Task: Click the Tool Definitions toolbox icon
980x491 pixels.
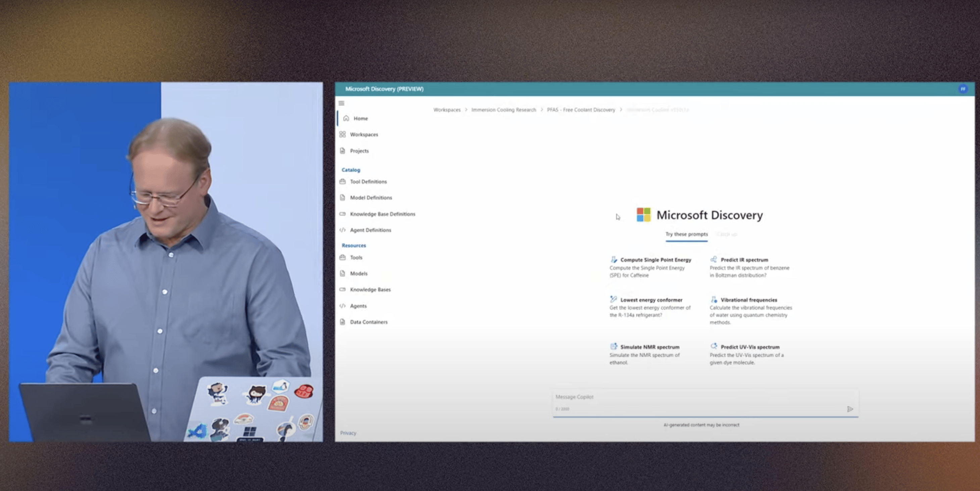Action: [342, 182]
